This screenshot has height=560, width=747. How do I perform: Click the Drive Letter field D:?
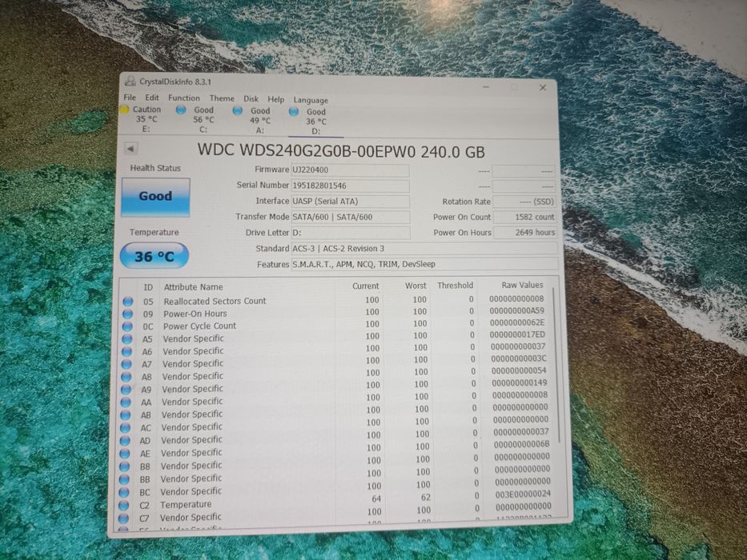350,233
